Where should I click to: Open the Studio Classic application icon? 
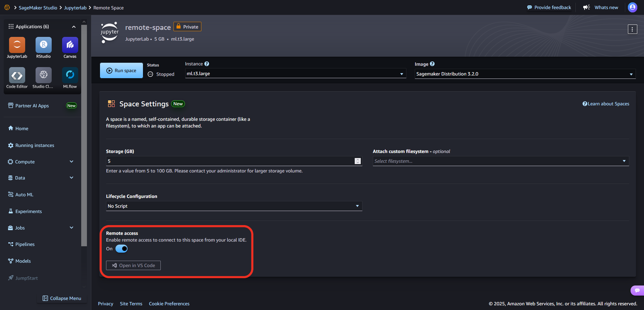[x=44, y=75]
